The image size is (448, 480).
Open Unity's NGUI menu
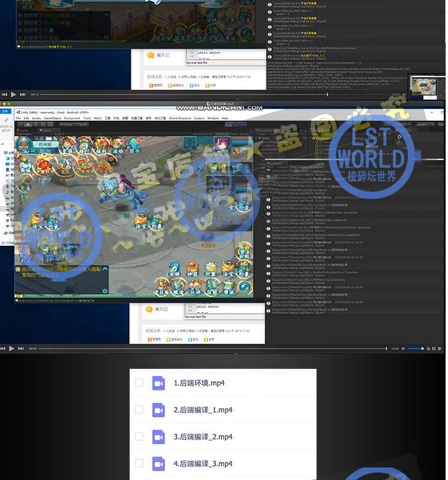point(97,118)
